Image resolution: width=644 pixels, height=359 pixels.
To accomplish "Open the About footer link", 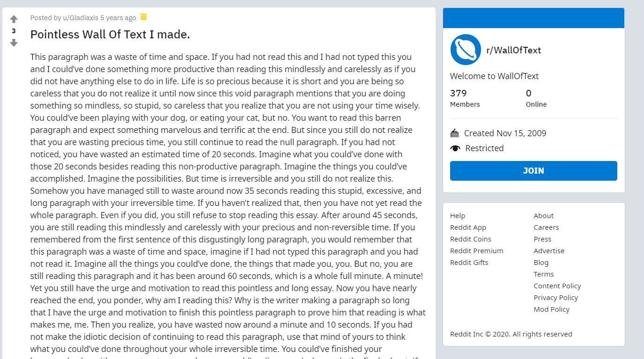I will (544, 216).
